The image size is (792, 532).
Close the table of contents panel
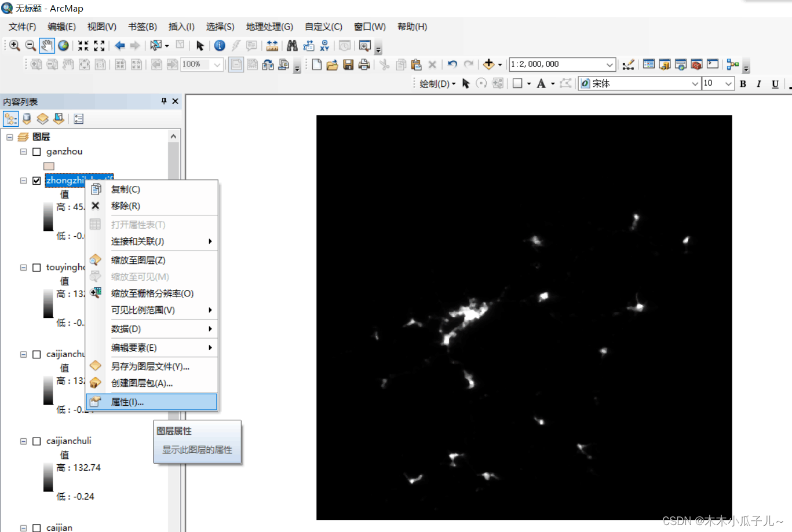click(x=175, y=101)
